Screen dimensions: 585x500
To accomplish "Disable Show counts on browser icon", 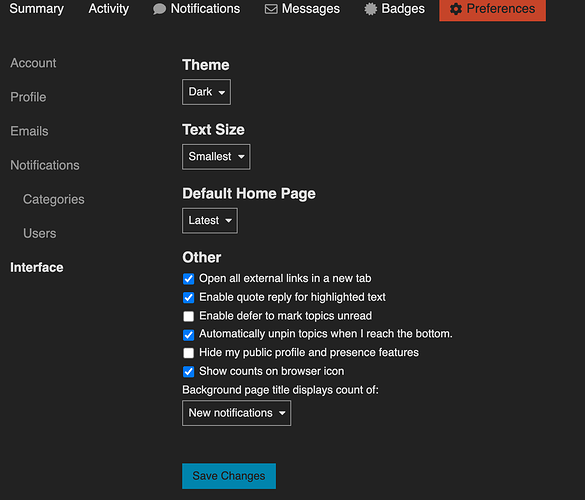I will click(188, 371).
